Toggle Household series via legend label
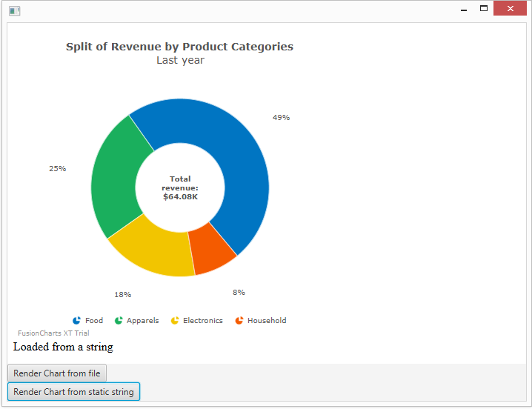Image resolution: width=532 pixels, height=409 pixels. 267,321
